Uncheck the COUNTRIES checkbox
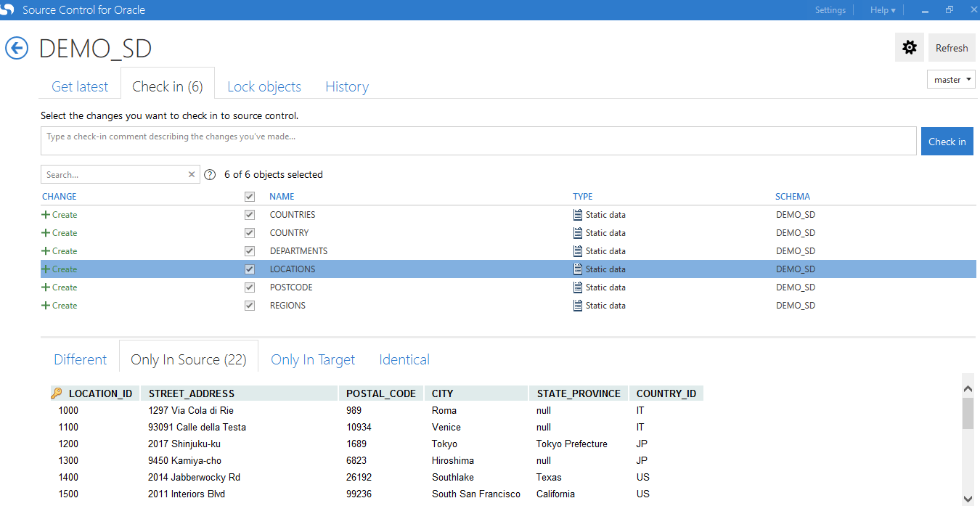Image resolution: width=980 pixels, height=506 pixels. click(250, 215)
